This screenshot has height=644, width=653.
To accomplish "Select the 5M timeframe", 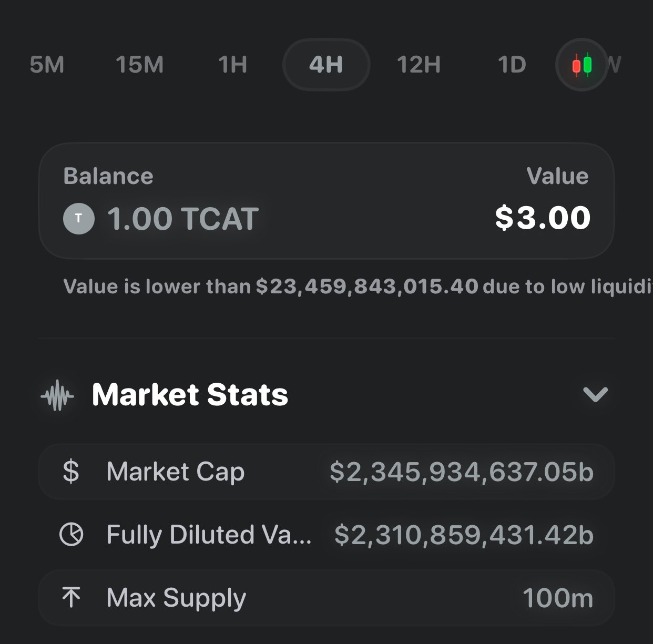I will 47,65.
